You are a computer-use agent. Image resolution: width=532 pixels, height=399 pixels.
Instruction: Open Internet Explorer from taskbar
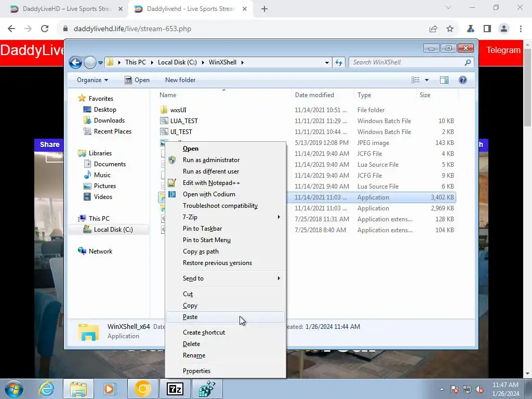(x=46, y=389)
